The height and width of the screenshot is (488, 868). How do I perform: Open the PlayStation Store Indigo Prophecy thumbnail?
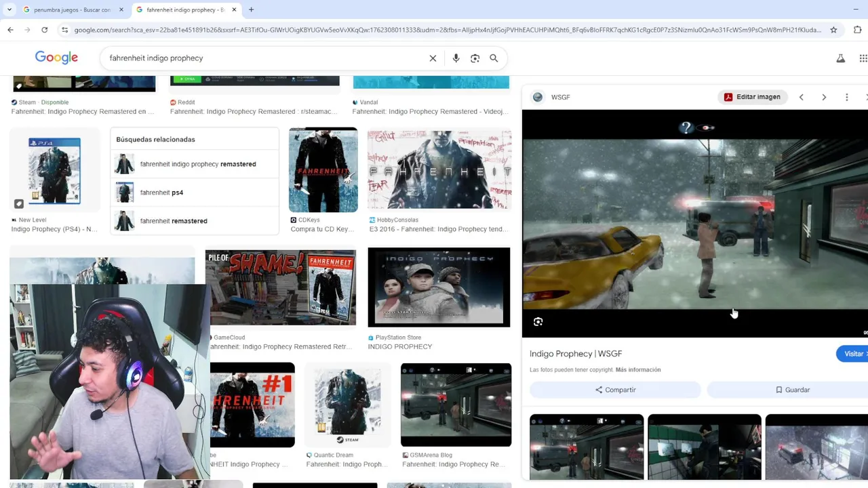pos(439,287)
